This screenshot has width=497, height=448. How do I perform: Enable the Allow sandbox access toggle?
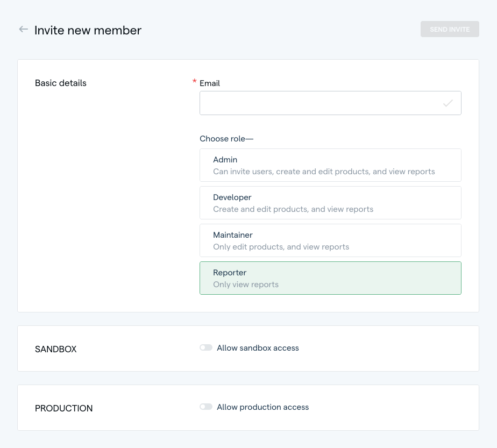[x=206, y=347]
